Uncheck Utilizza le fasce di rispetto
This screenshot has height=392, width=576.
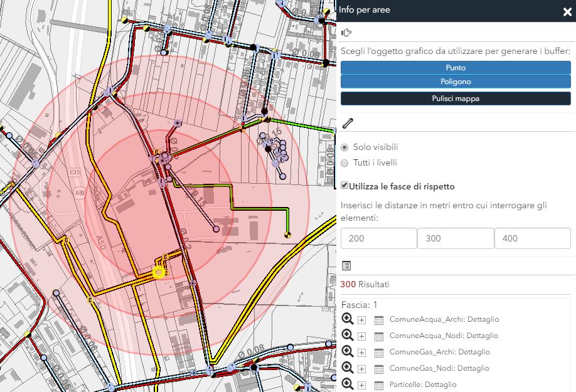(x=344, y=186)
